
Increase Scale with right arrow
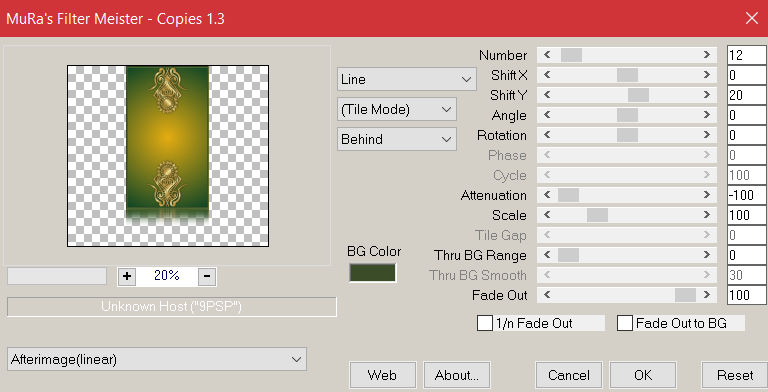point(707,215)
